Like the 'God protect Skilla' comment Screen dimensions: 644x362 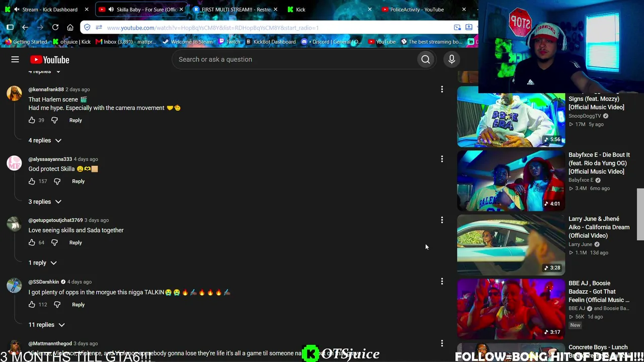click(x=32, y=181)
